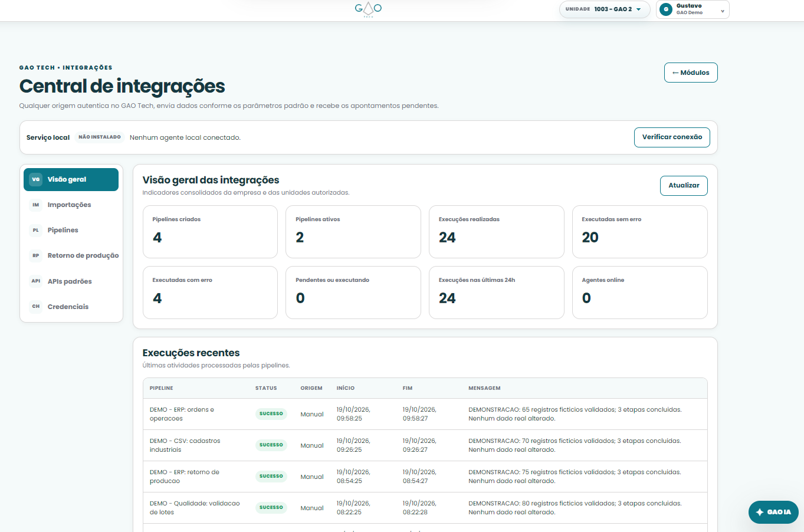The width and height of the screenshot is (804, 532).
Task: Click the Pipelines ativos card
Action: (353, 232)
